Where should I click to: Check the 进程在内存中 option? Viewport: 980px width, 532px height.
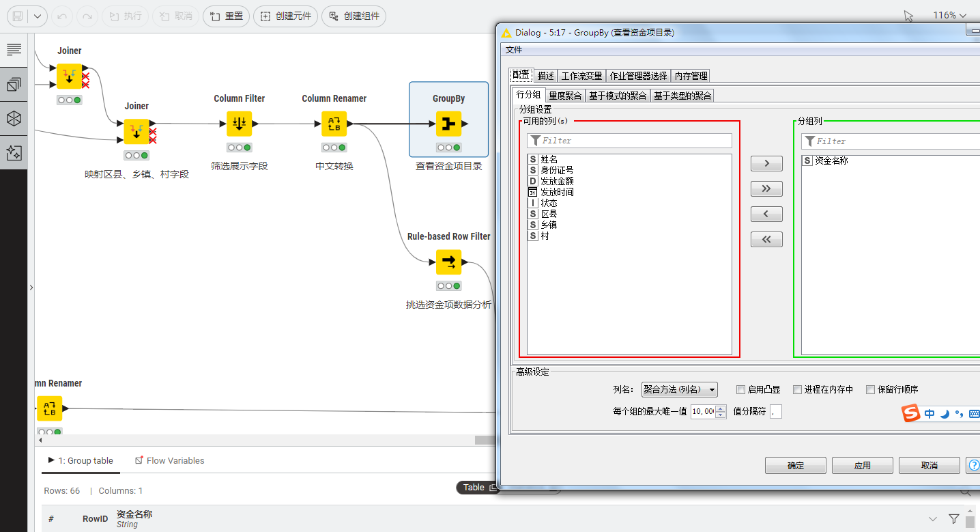point(797,389)
